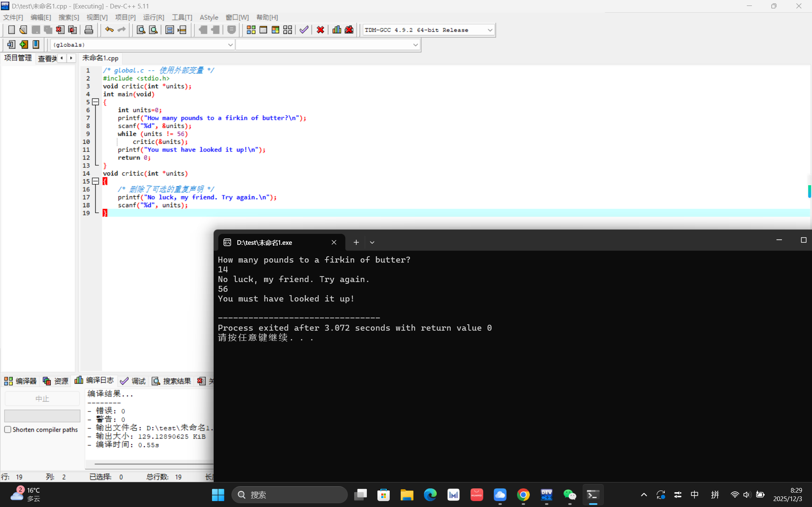Screen dimensions: 812x507
Task: Click the Delete Profiling Information icon
Action: [x=349, y=30]
